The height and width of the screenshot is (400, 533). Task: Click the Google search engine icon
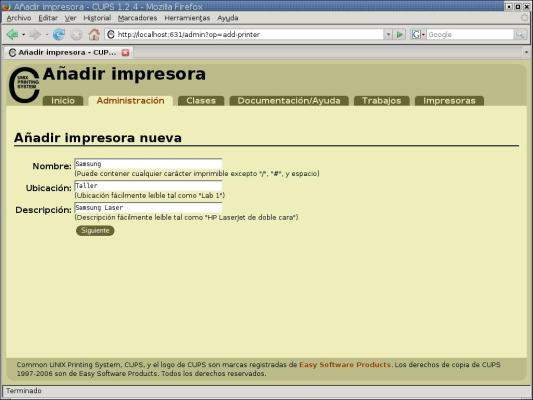pos(416,34)
